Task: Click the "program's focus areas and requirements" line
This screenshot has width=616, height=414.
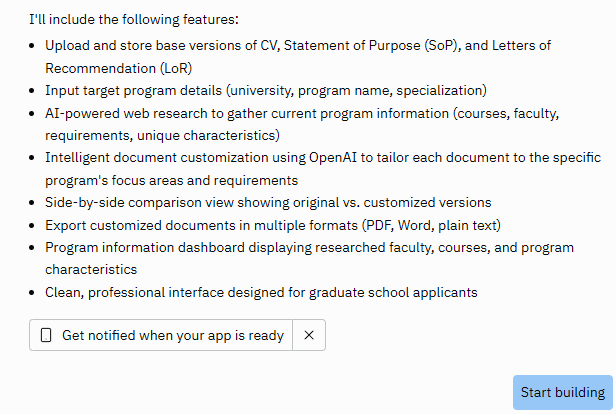Action: (172, 180)
